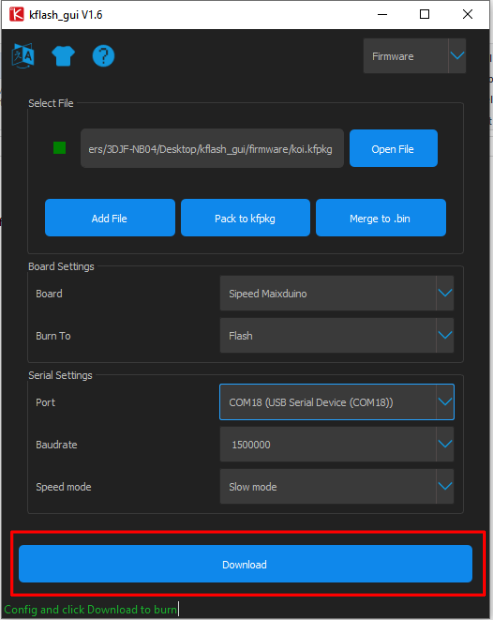Image resolution: width=493 pixels, height=620 pixels.
Task: Minimize the kflash_gui window
Action: (382, 14)
